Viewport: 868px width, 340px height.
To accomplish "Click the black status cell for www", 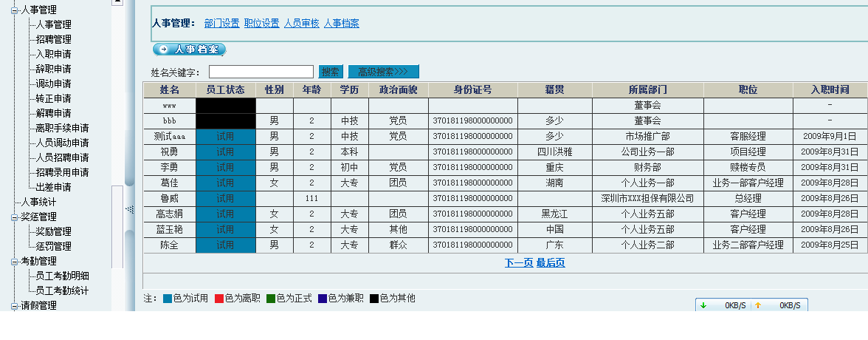I will (x=226, y=106).
